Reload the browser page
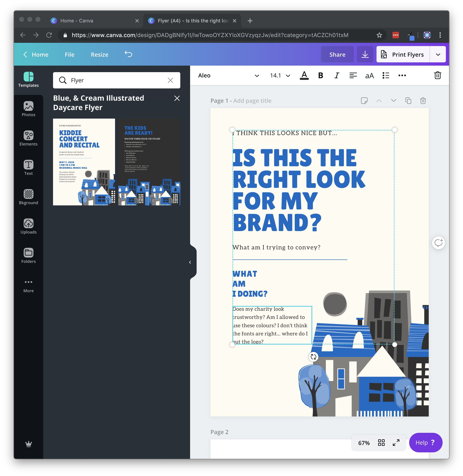This screenshot has width=463, height=476. pos(49,35)
